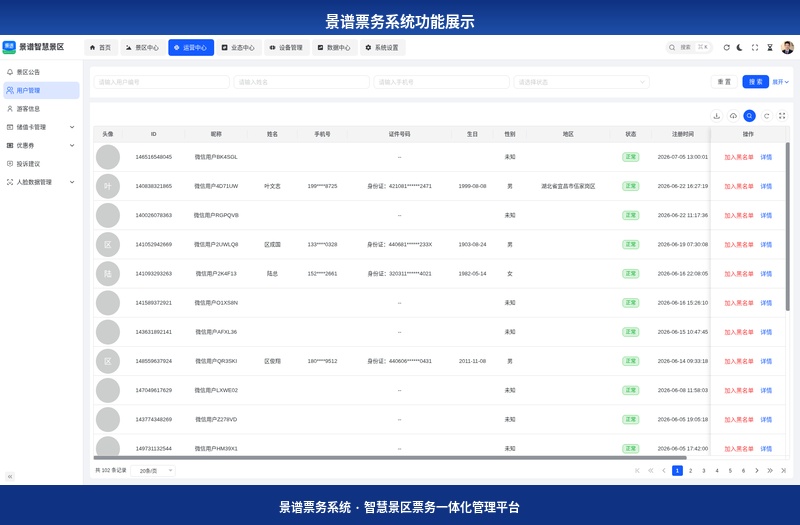This screenshot has width=800, height=525.
Task: Open the user avatar profile menu
Action: pyautogui.click(x=787, y=47)
